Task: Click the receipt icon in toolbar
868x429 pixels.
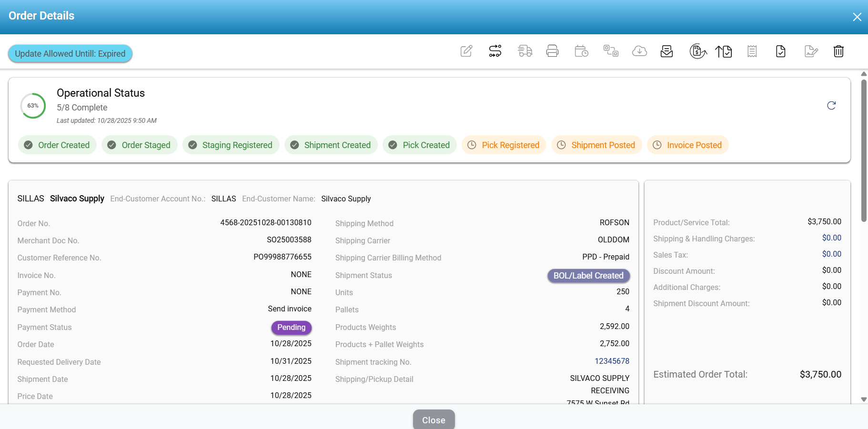Action: [x=752, y=51]
